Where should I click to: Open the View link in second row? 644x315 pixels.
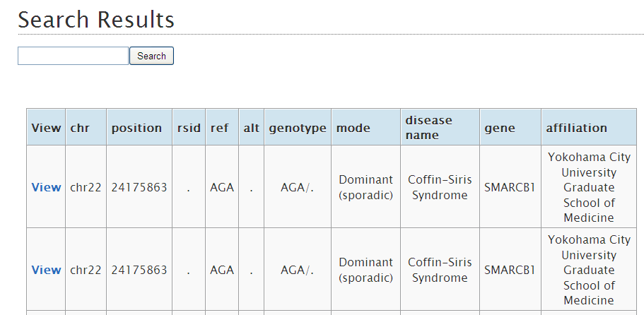(46, 270)
